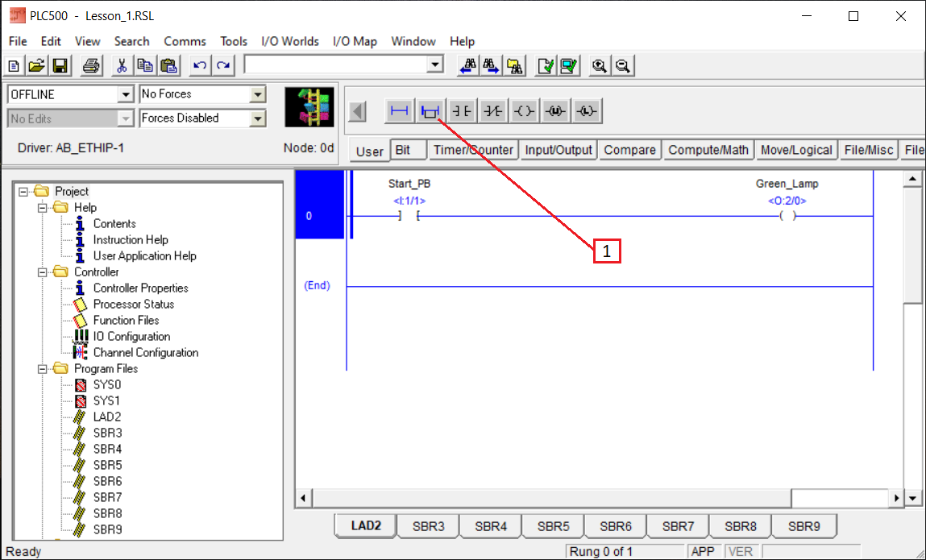Zoom in using the magnifier plus icon
926x560 pixels.
(x=600, y=65)
